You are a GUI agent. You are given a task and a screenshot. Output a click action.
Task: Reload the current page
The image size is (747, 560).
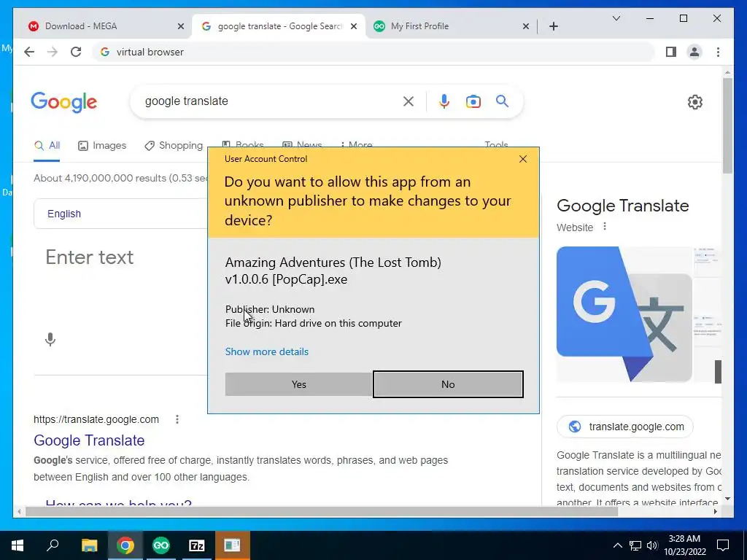coord(76,52)
